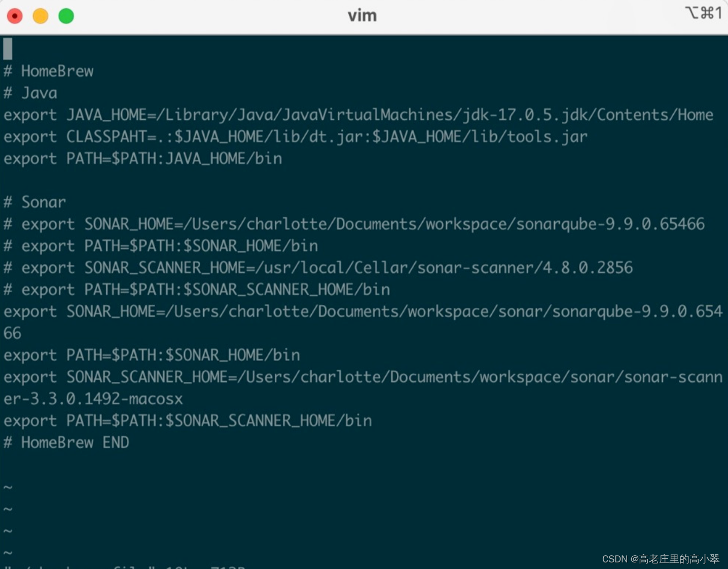
Task: Click the HomeBrew comment line
Action: pyautogui.click(x=48, y=71)
